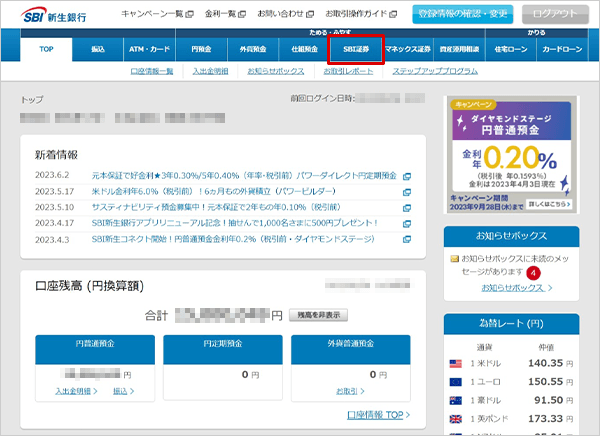Click the US flag for 1米ドル rate
This screenshot has height=436, width=600.
click(455, 363)
